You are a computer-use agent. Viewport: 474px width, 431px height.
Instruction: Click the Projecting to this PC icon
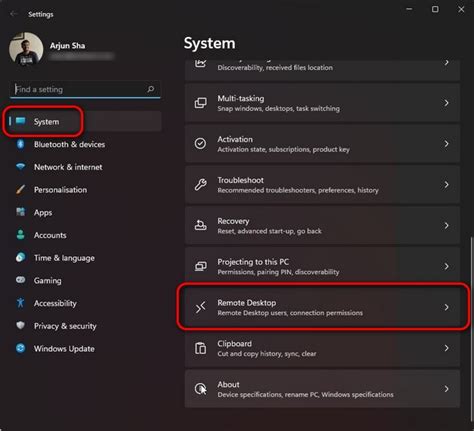(x=200, y=266)
